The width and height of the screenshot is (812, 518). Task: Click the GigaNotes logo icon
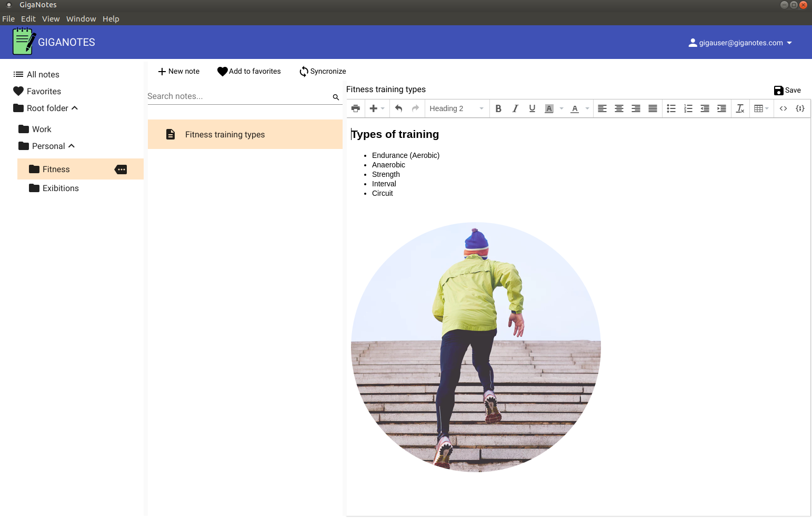point(24,41)
